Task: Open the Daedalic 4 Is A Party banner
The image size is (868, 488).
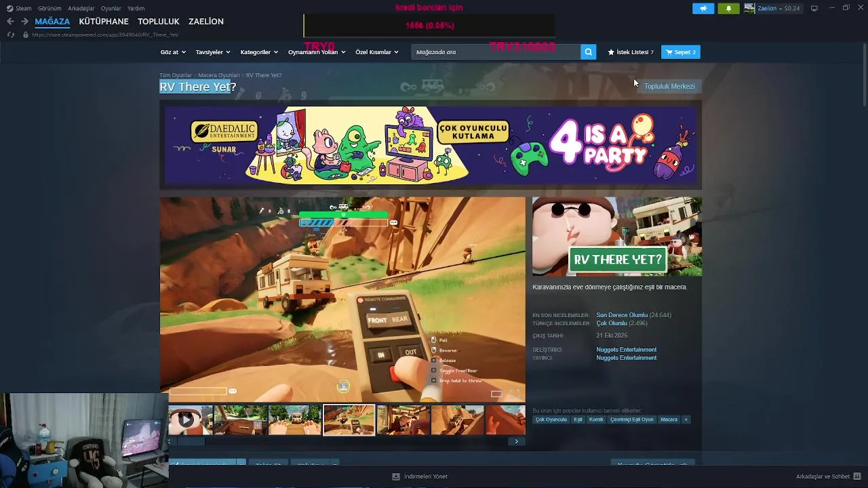Action: 431,145
